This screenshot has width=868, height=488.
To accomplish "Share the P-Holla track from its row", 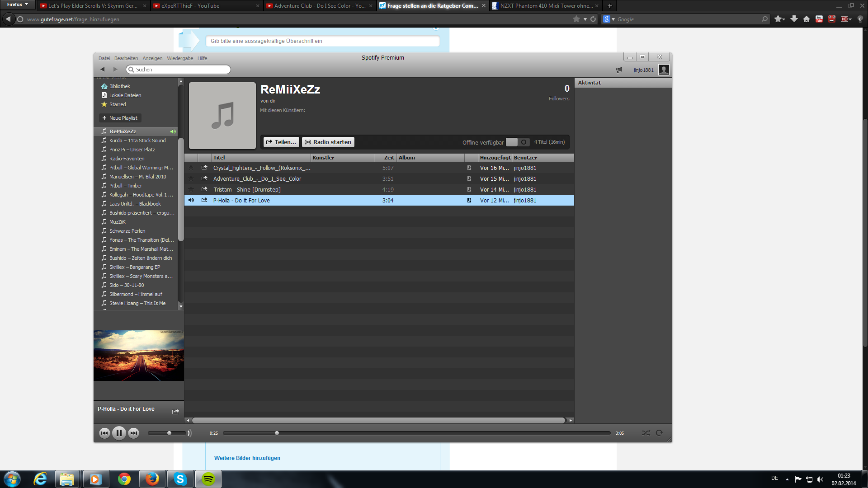I will click(204, 200).
